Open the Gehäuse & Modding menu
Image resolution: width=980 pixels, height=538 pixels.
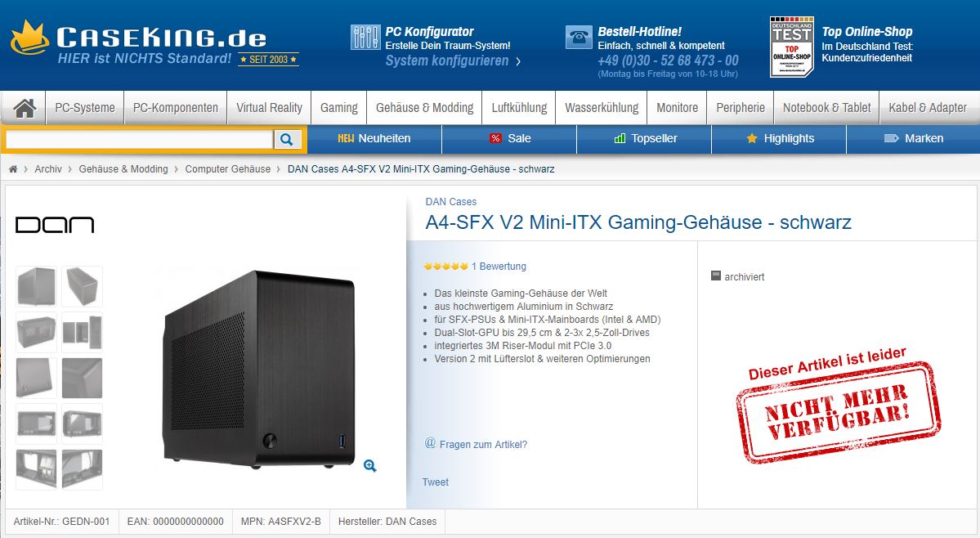[424, 108]
